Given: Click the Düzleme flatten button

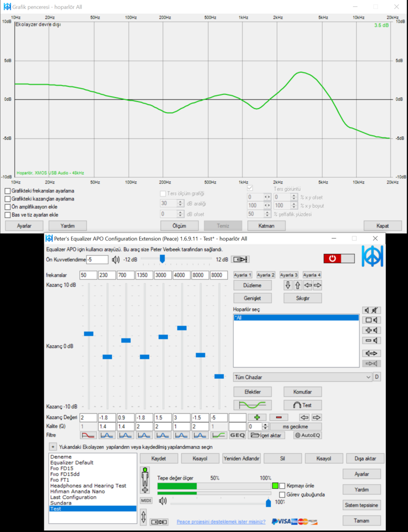Looking at the screenshot, I should click(252, 285).
